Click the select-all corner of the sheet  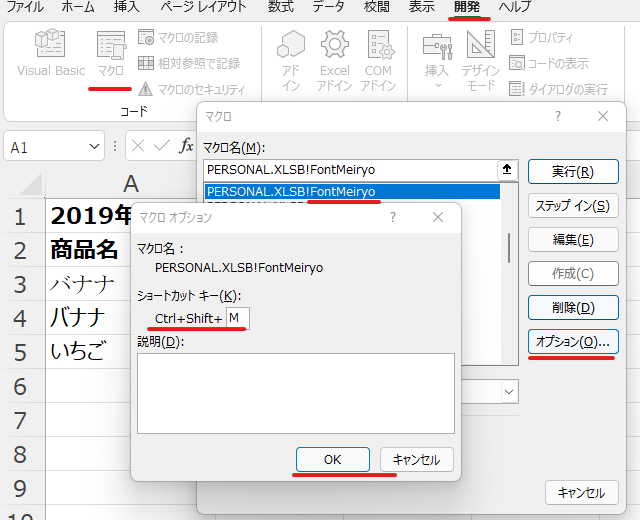pos(32,184)
